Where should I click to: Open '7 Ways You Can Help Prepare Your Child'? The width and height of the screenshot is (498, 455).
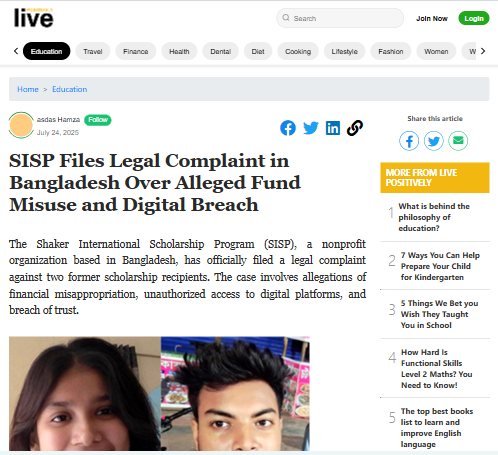(x=440, y=266)
